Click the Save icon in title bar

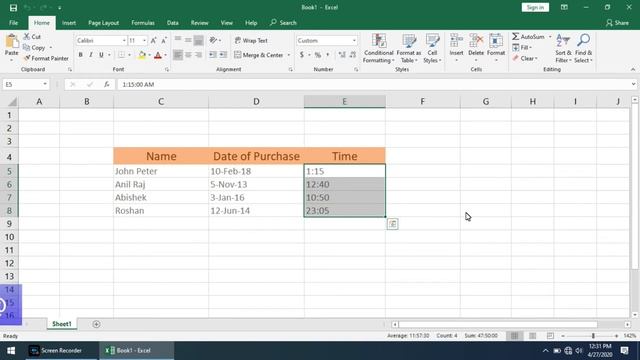pyautogui.click(x=13, y=7)
